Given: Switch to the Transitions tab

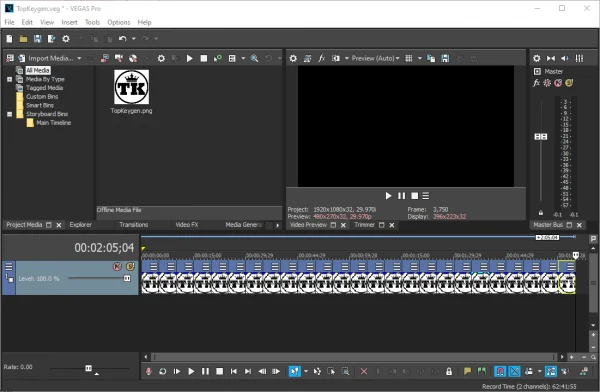Looking at the screenshot, I should 133,225.
